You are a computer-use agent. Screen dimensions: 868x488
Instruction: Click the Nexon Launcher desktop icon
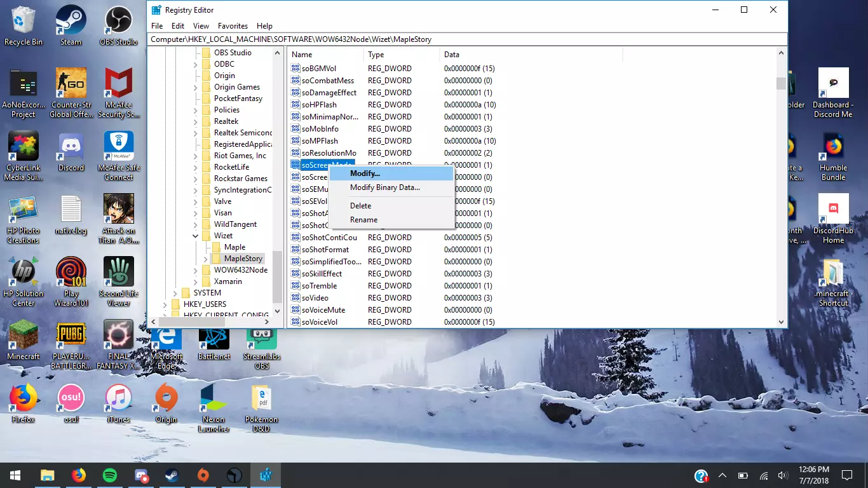click(214, 398)
